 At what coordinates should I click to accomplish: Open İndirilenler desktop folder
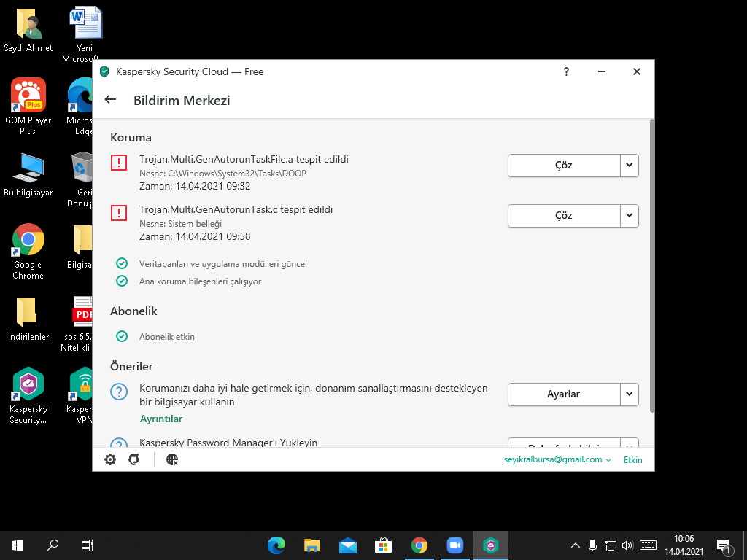tap(28, 319)
